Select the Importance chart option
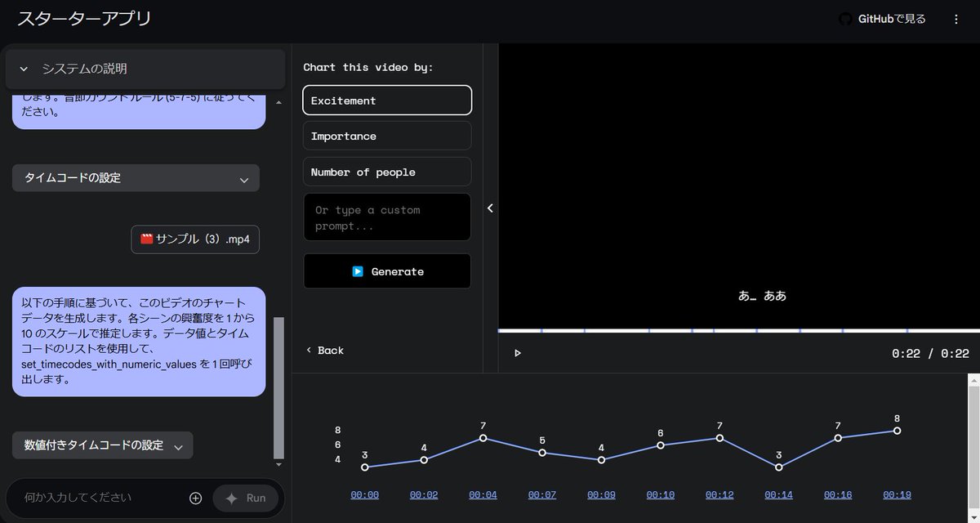The height and width of the screenshot is (523, 980). click(387, 136)
